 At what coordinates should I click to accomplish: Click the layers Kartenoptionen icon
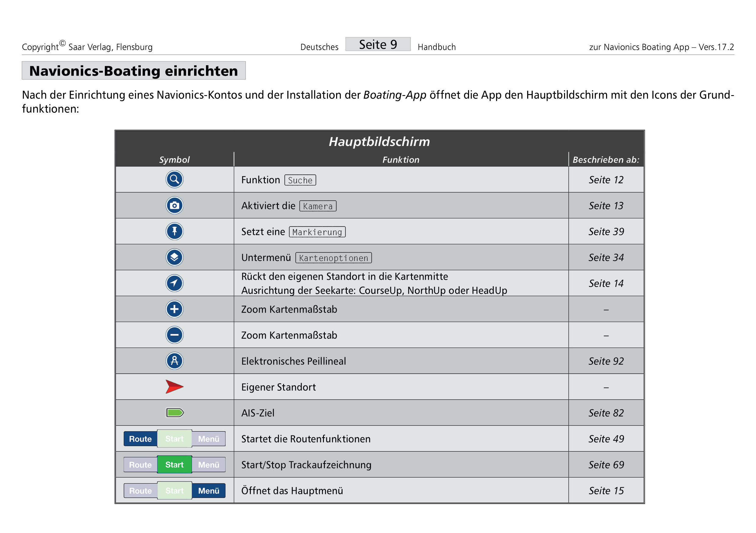[x=174, y=257]
